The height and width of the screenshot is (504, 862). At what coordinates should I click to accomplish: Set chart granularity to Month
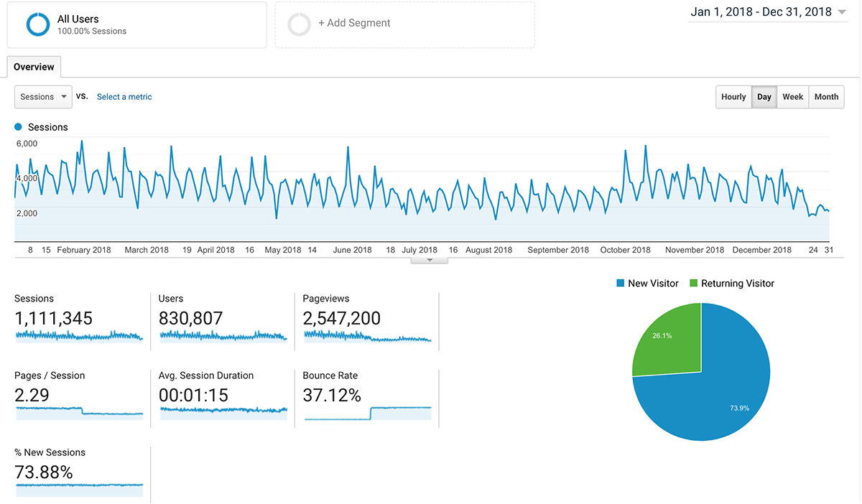pos(826,97)
